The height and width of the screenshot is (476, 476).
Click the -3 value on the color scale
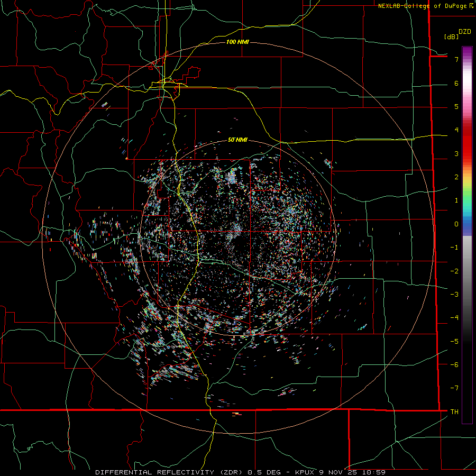454,294
